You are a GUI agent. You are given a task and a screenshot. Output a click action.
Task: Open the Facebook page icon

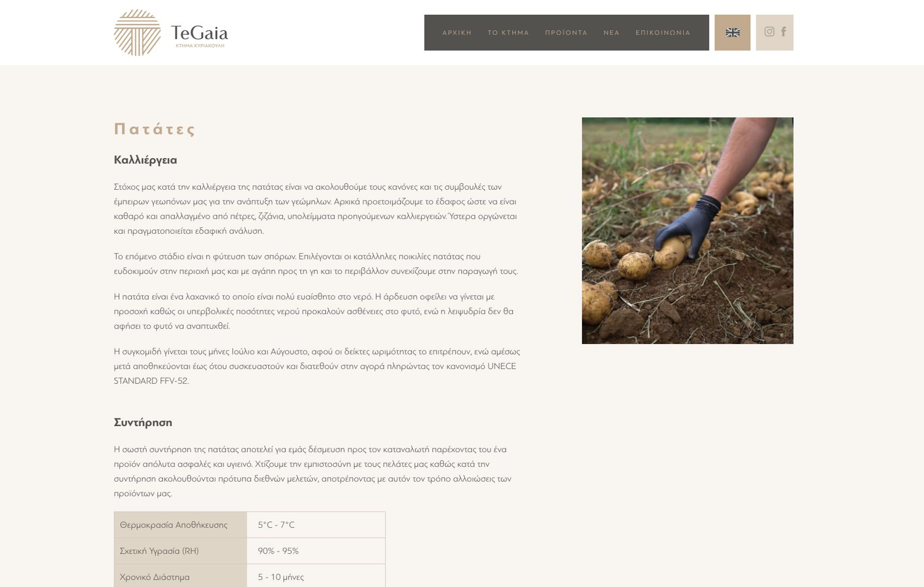pos(784,32)
